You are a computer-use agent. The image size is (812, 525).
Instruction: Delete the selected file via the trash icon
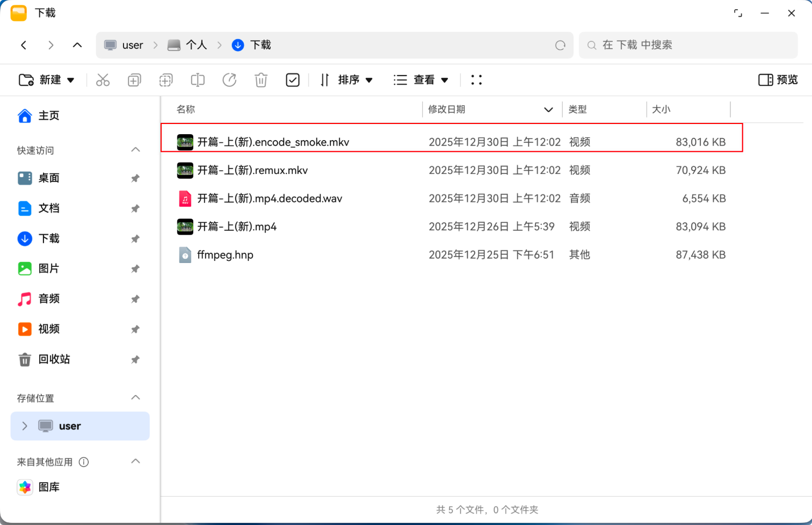pyautogui.click(x=261, y=79)
